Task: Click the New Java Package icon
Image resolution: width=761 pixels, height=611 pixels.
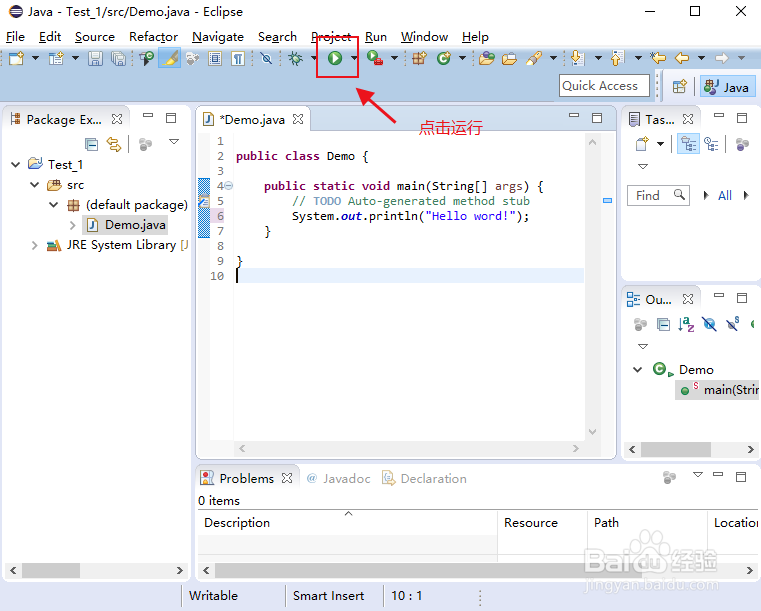Action: tap(419, 58)
